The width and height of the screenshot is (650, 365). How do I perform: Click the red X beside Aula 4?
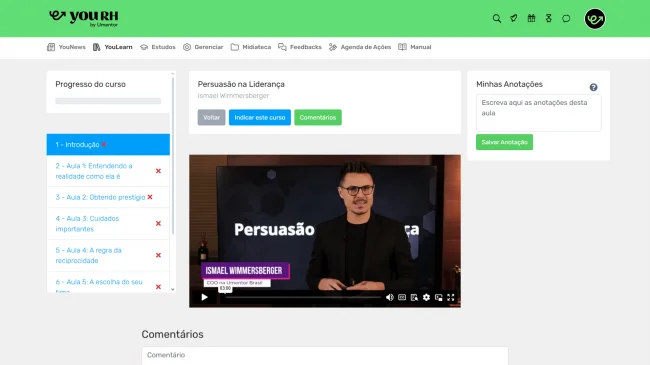[158, 256]
